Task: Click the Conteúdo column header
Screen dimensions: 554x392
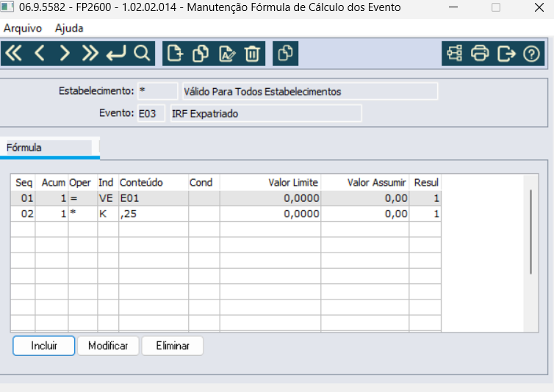Action: pos(154,183)
